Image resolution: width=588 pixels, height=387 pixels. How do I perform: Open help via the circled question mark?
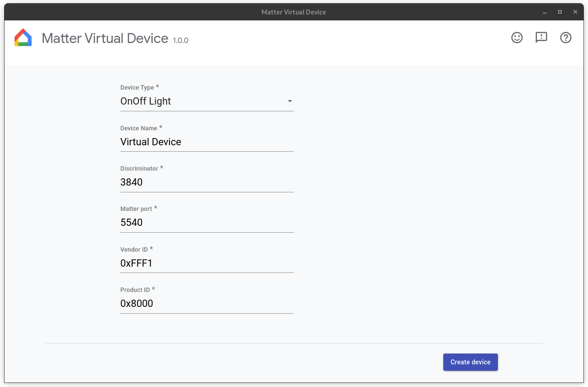[x=565, y=38]
